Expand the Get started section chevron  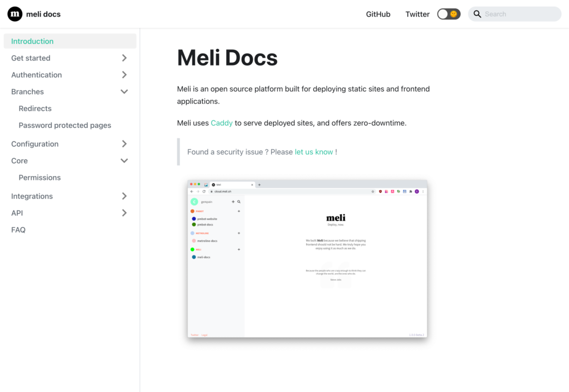pos(124,58)
